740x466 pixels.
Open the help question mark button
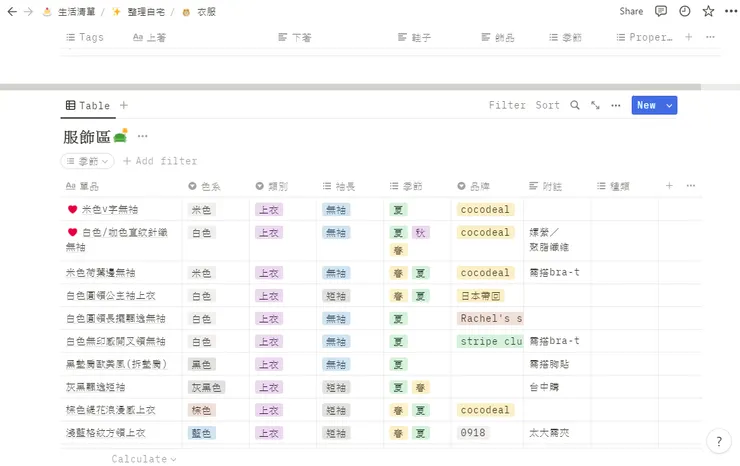tap(719, 441)
